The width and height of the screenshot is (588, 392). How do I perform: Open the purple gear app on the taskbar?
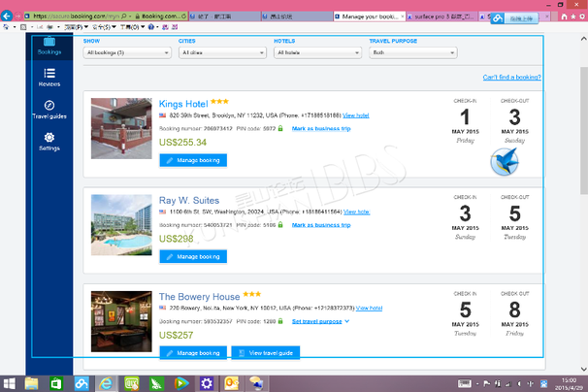click(207, 383)
